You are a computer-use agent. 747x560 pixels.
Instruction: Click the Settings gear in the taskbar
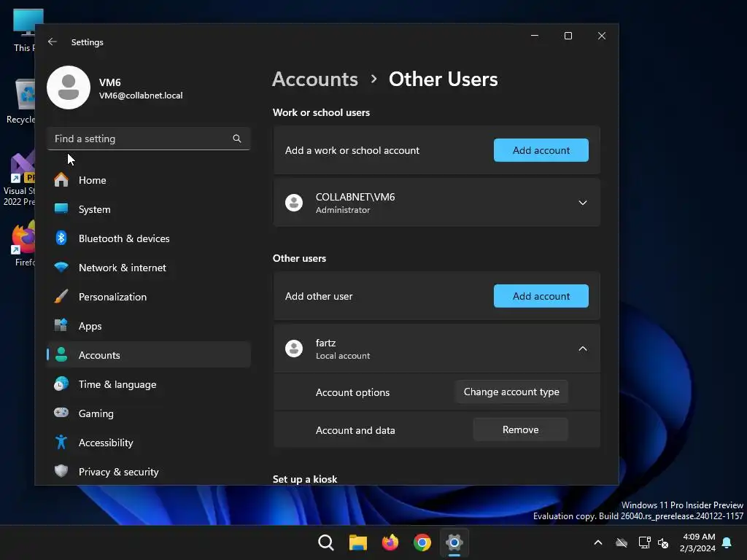(x=454, y=542)
